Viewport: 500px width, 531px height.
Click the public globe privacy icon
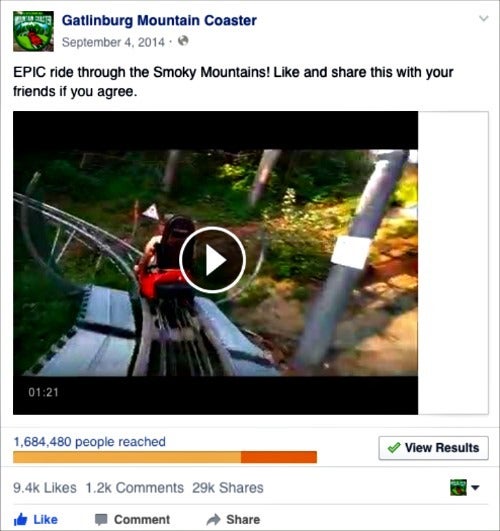point(183,41)
